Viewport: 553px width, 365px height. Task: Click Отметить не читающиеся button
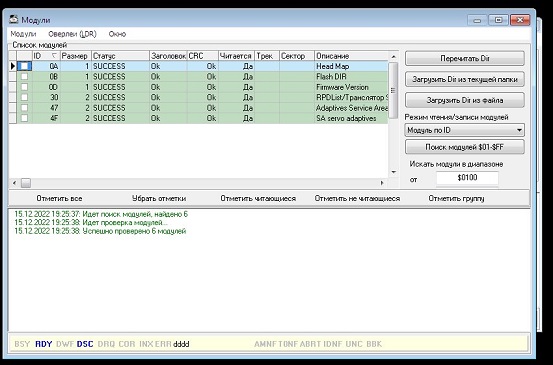coord(357,199)
